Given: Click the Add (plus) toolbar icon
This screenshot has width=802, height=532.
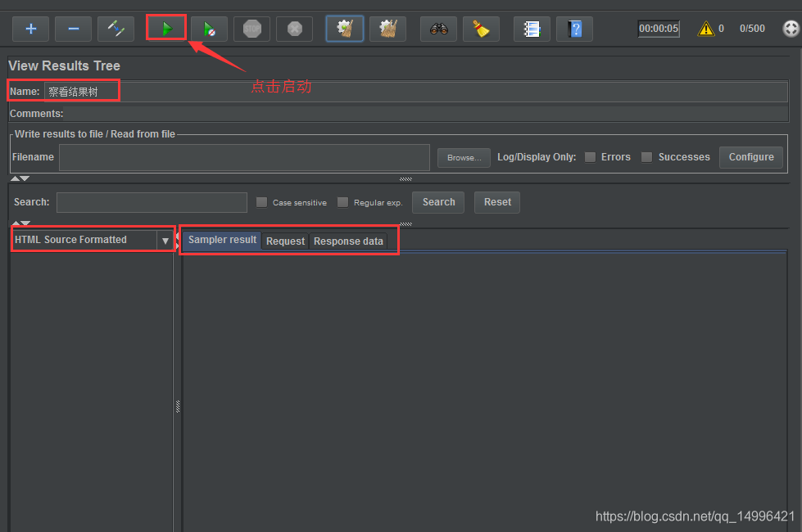Looking at the screenshot, I should [x=30, y=29].
